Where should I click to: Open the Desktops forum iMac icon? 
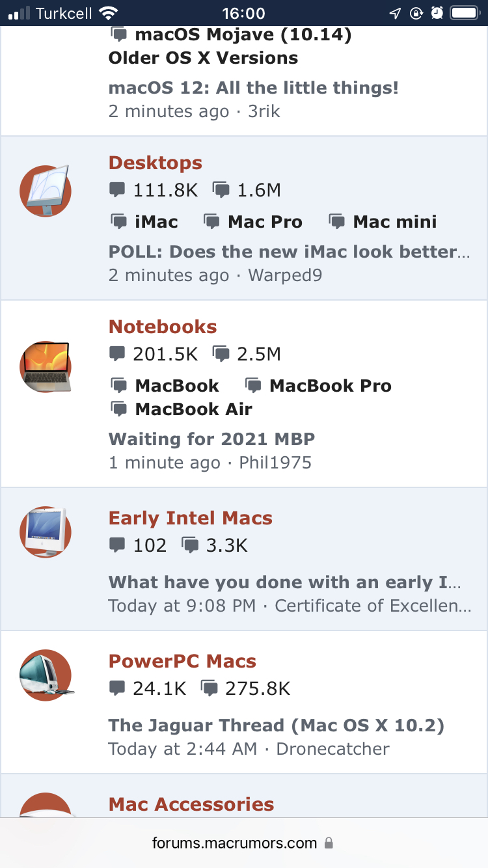coord(45,191)
